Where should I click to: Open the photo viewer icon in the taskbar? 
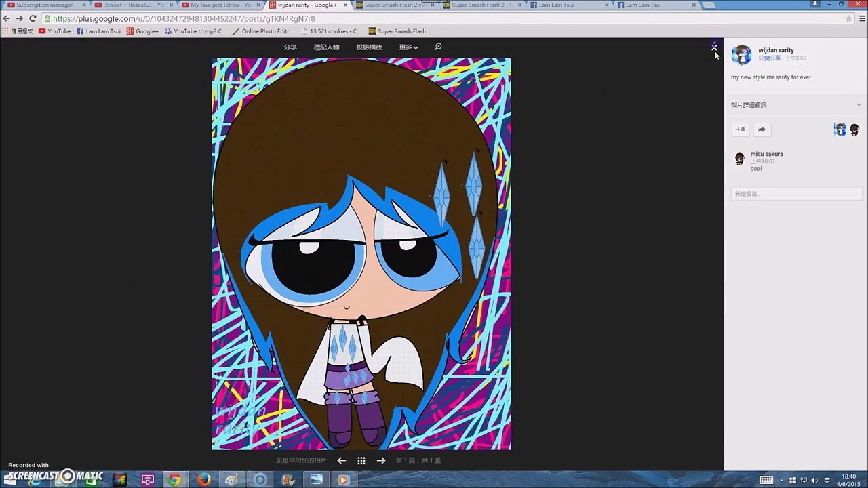point(316,480)
